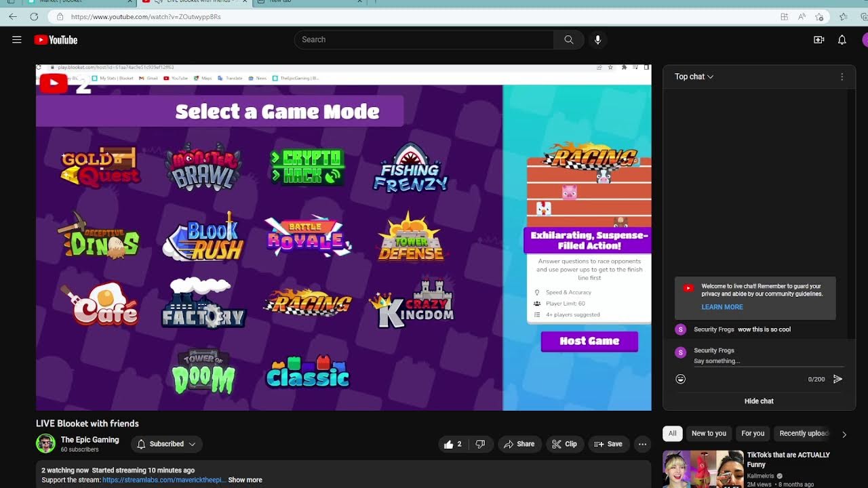This screenshot has width=868, height=488.
Task: Open the Favorites list icon
Action: pos(844,16)
